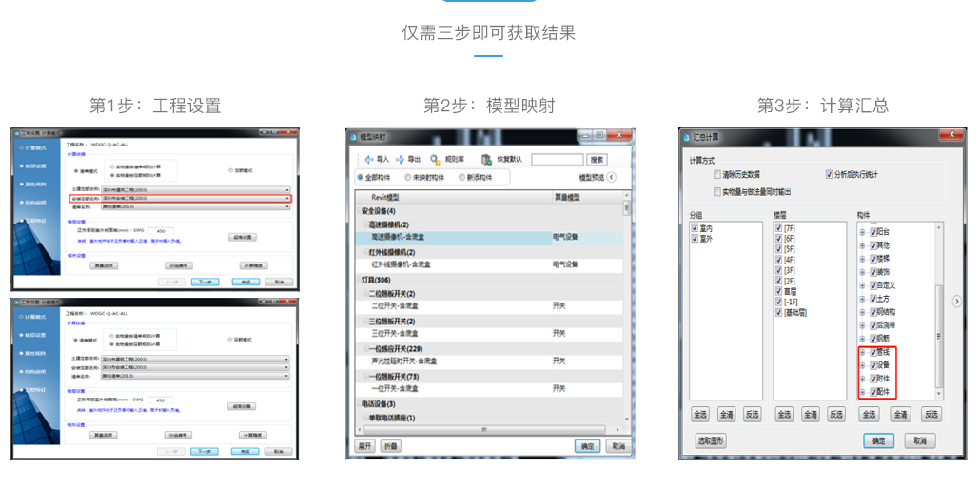Select the 高速摄像机-含底盒 row
The width and height of the screenshot is (980, 488).
coord(489,238)
